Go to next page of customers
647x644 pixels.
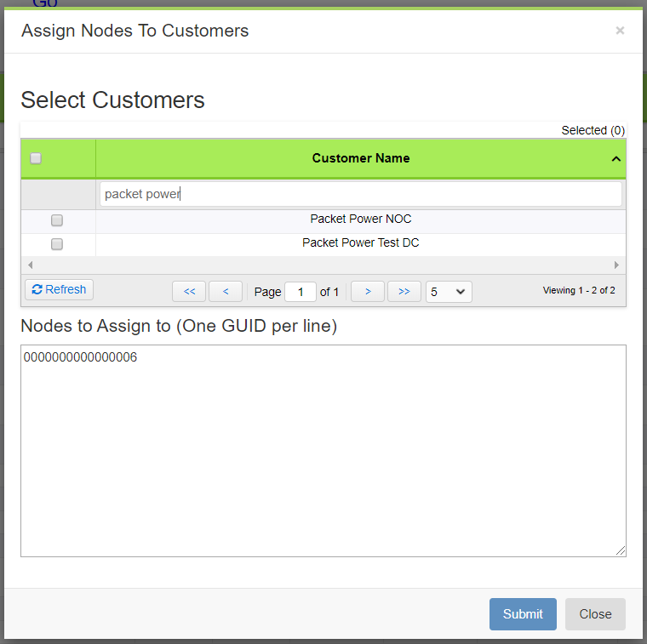pyautogui.click(x=367, y=292)
